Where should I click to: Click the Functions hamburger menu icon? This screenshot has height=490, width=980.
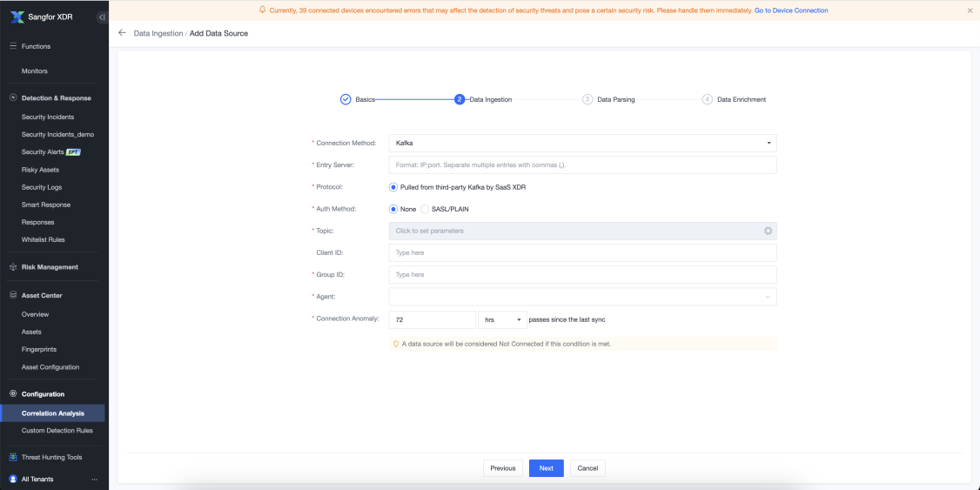pyautogui.click(x=13, y=46)
